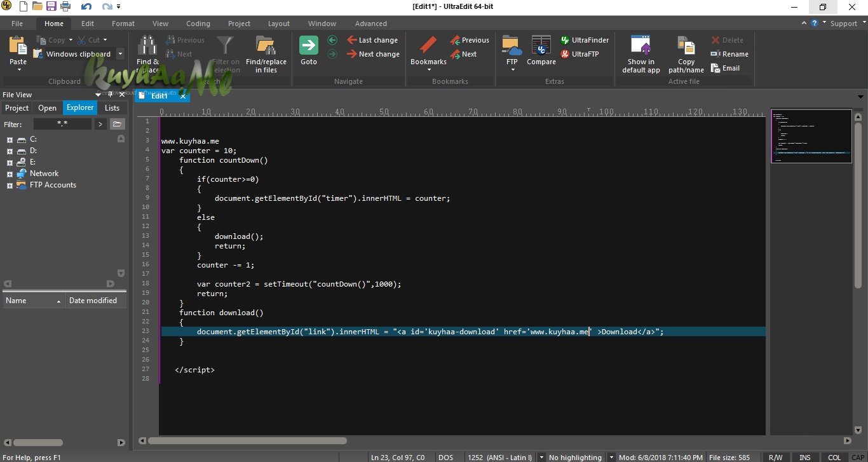
Task: Click the purple Save disk icon
Action: (51, 7)
